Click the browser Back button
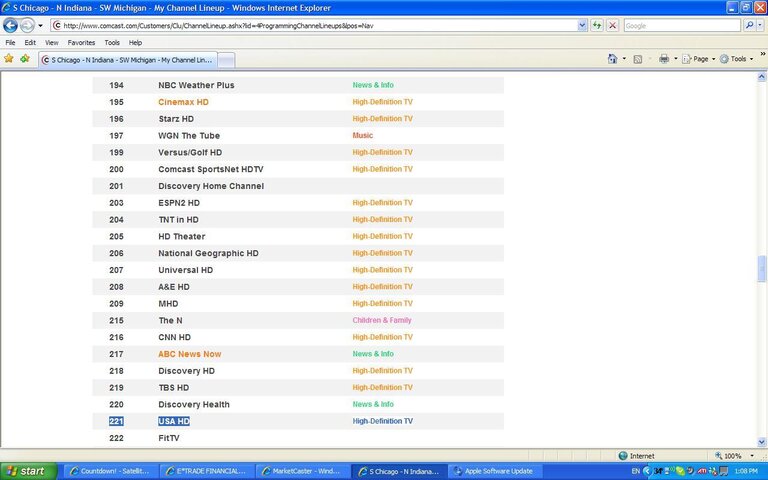The width and height of the screenshot is (768, 480). (10, 25)
